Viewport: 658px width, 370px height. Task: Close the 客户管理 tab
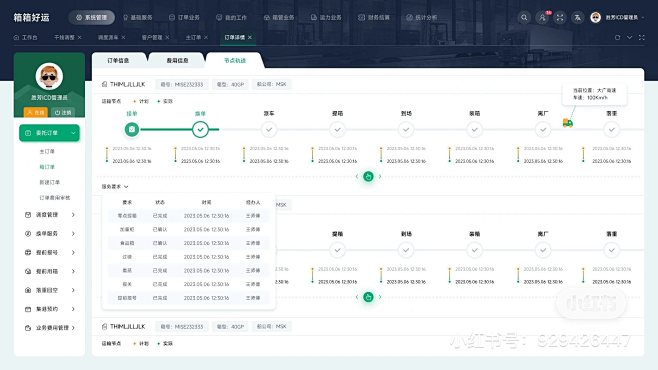pos(167,37)
